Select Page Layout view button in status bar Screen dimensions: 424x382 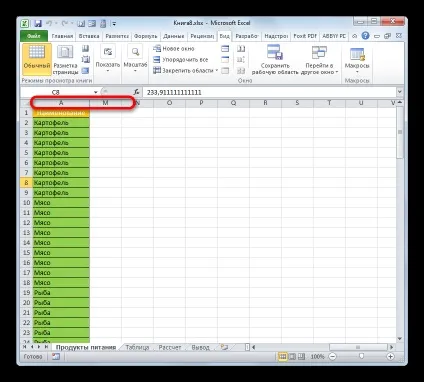(292, 357)
